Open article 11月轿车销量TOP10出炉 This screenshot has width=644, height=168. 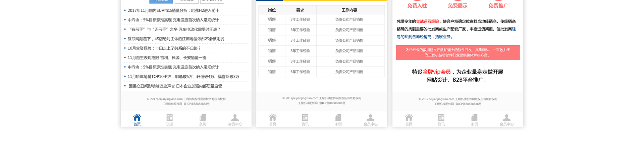[x=183, y=76]
